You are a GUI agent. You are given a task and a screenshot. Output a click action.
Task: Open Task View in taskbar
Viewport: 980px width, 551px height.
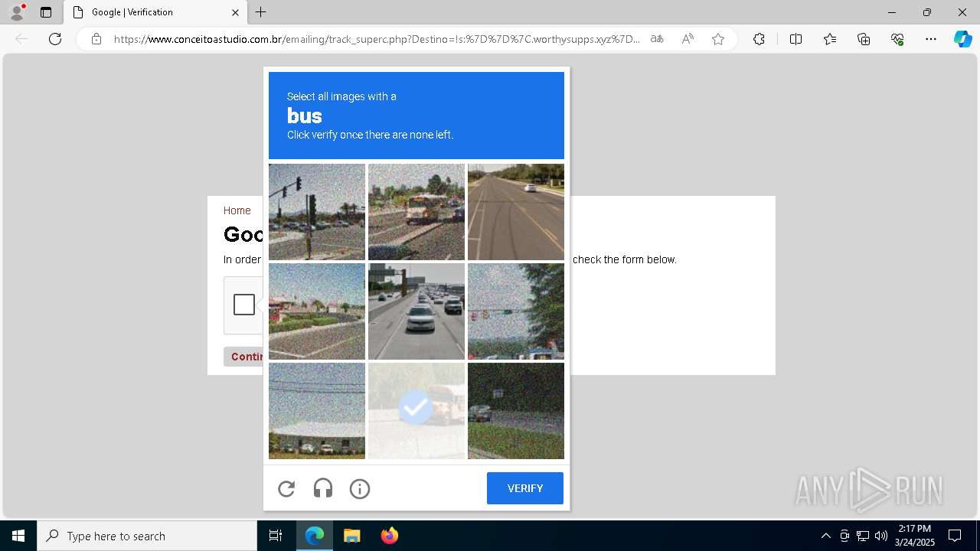coord(276,536)
